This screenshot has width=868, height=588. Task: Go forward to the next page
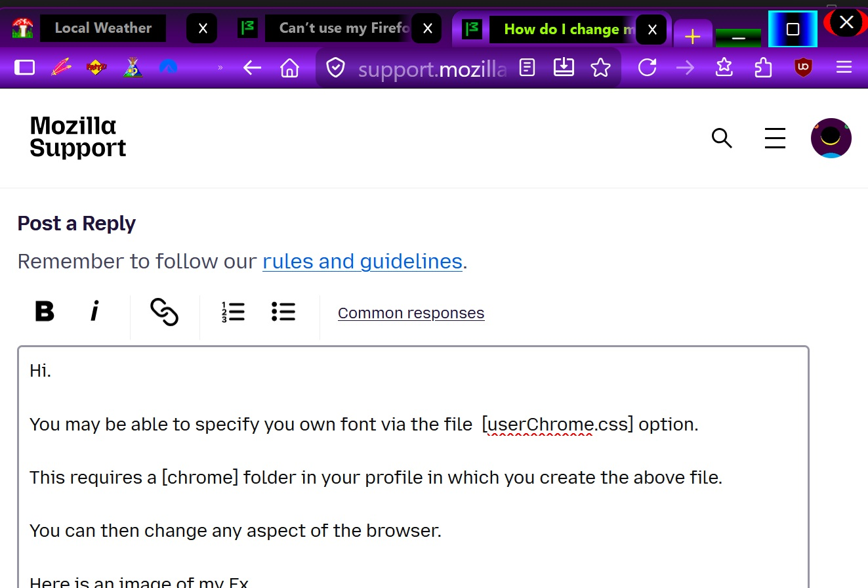[x=685, y=67]
